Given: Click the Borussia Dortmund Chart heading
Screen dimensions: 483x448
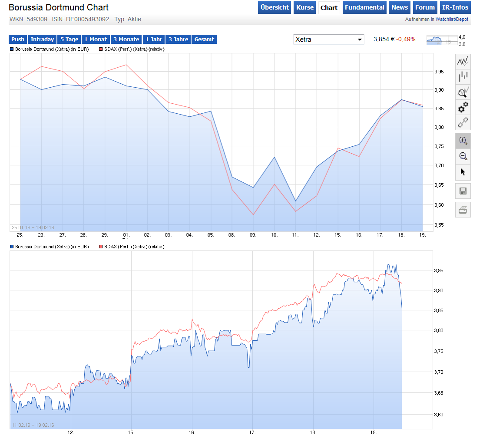Looking at the screenshot, I should [x=59, y=7].
